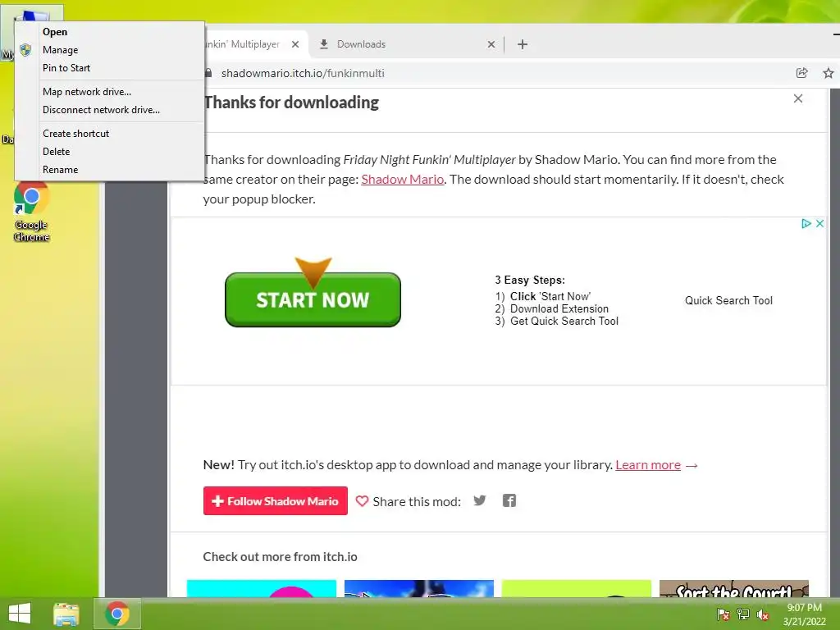Viewport: 840px width, 630px height.
Task: Dismiss the Thanks for downloading dialog
Action: 798,98
